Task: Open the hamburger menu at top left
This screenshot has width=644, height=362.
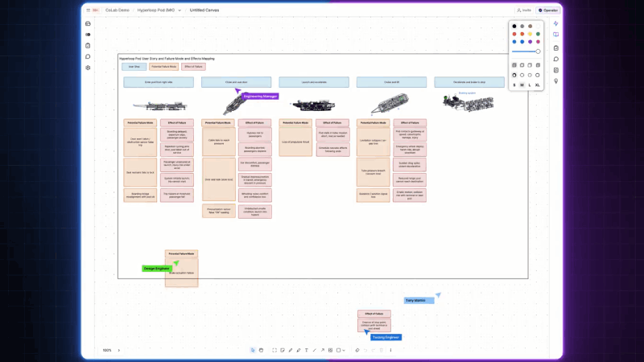Action: [88, 10]
